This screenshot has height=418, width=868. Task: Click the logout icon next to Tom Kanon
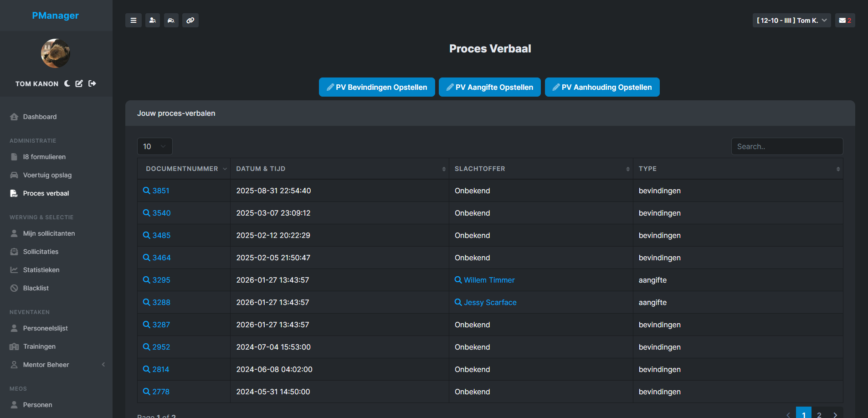92,83
